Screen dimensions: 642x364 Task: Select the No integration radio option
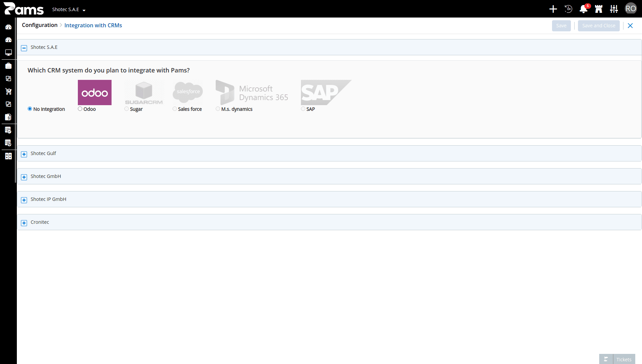[30, 109]
